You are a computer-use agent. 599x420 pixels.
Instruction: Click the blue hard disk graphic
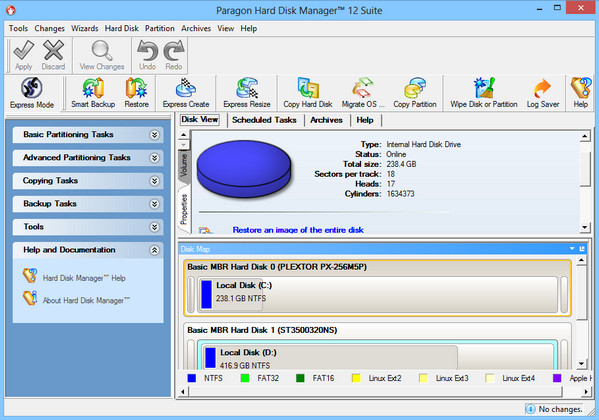click(244, 169)
